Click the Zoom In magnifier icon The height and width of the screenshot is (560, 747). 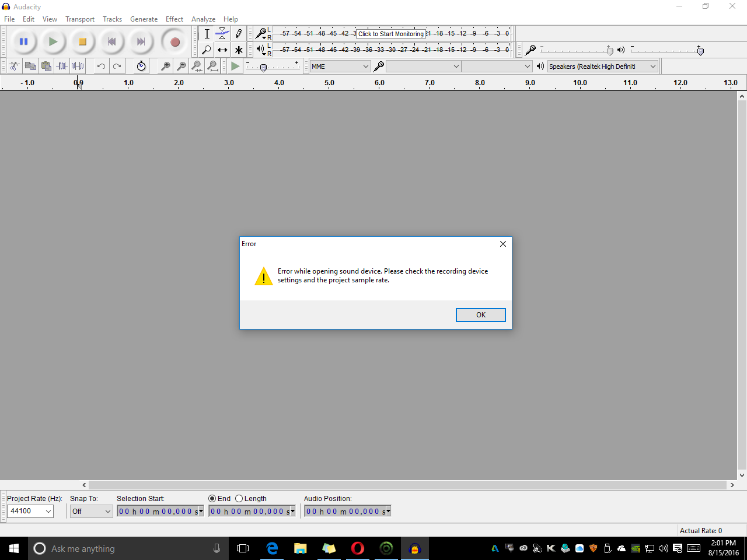coord(166,66)
